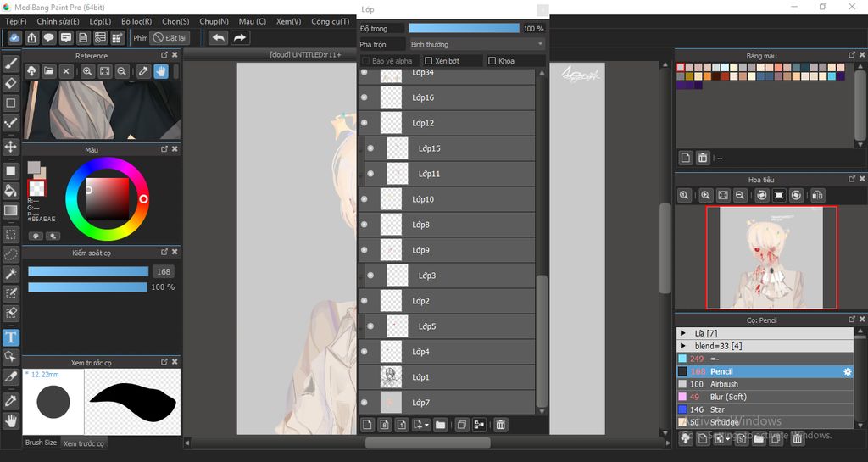868x462 pixels.
Task: Enable the Xén bớt clipping checkbox
Action: 428,61
